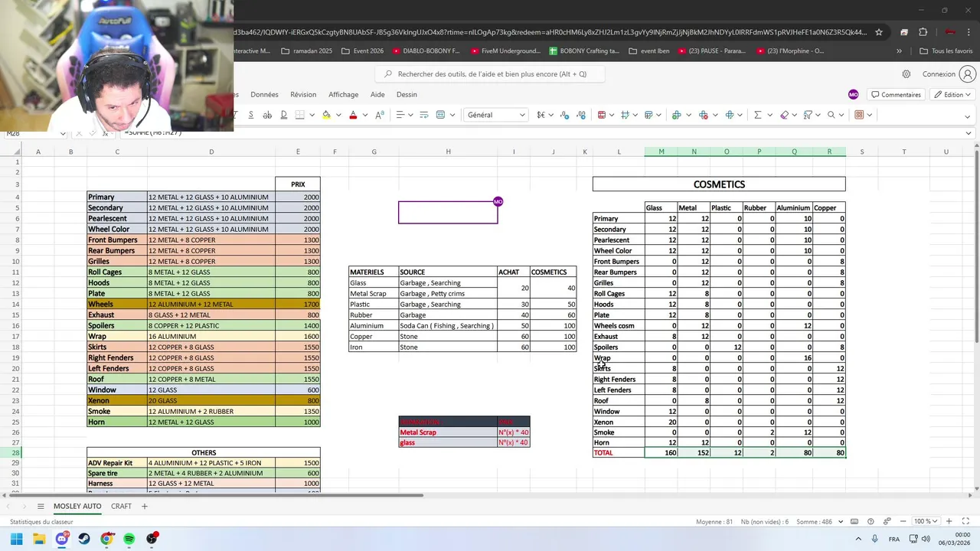Click the horizontal scrollbar of the sheet

[x=216, y=495]
